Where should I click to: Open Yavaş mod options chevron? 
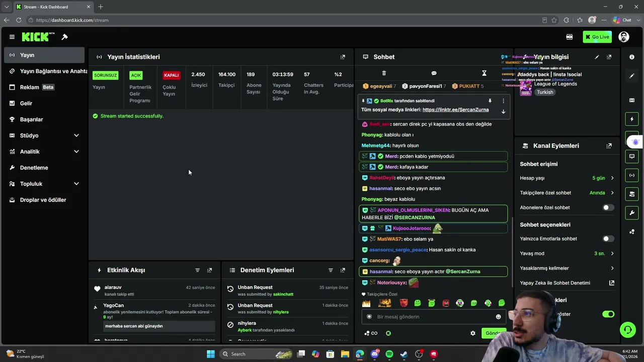click(612, 253)
